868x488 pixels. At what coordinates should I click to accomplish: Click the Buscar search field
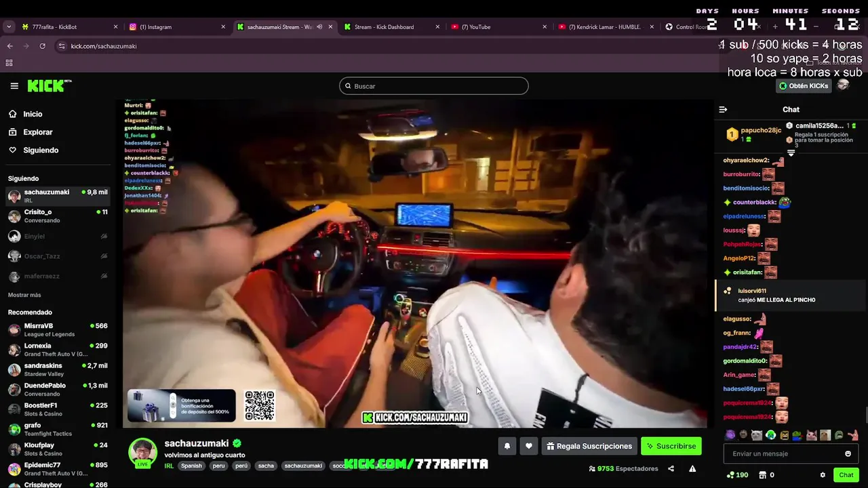434,86
